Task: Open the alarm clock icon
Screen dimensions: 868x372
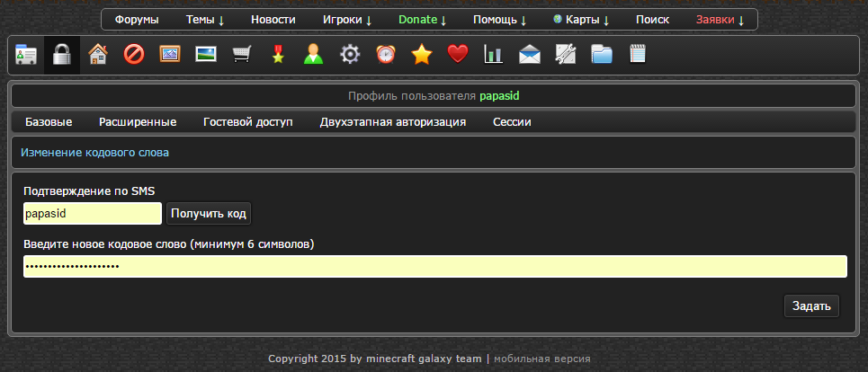Action: point(386,55)
